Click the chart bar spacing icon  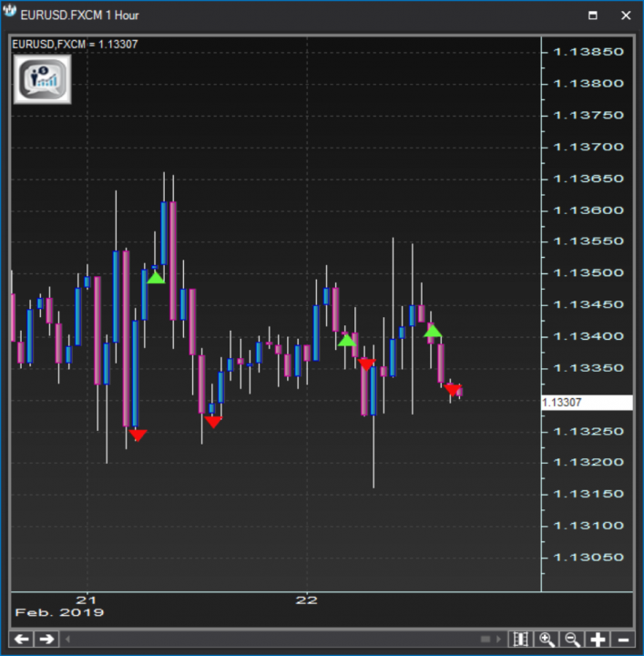521,640
